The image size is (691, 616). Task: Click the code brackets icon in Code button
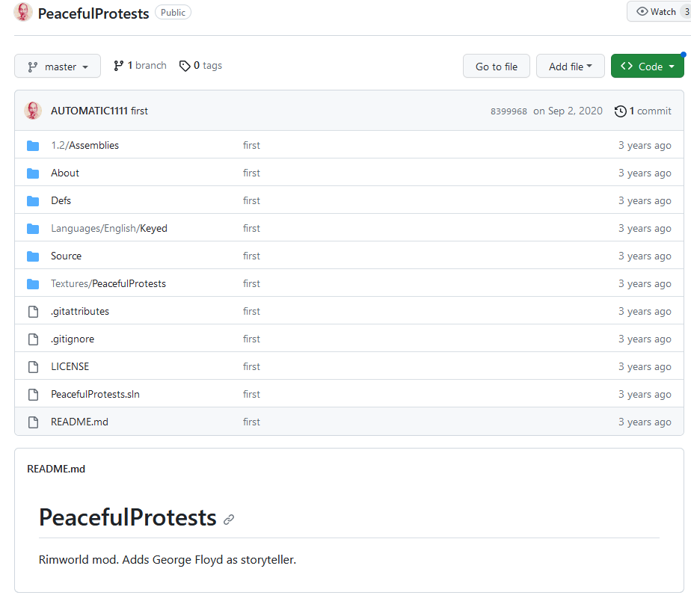pos(627,66)
